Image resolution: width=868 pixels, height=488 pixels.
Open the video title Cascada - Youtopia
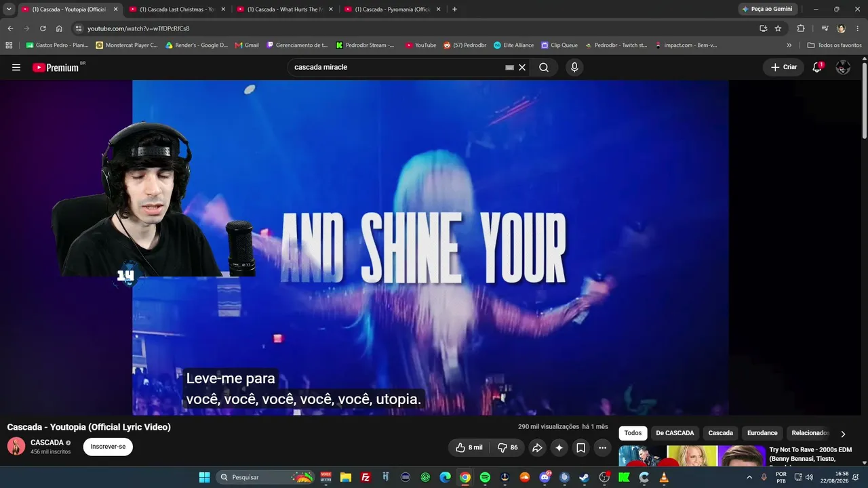(89, 427)
